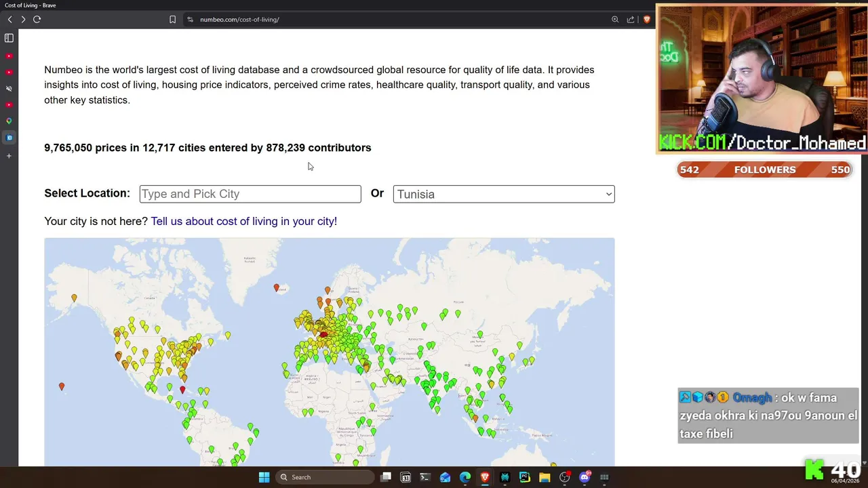Click the Your city is not here? text
Image resolution: width=868 pixels, height=488 pixels.
[96, 221]
